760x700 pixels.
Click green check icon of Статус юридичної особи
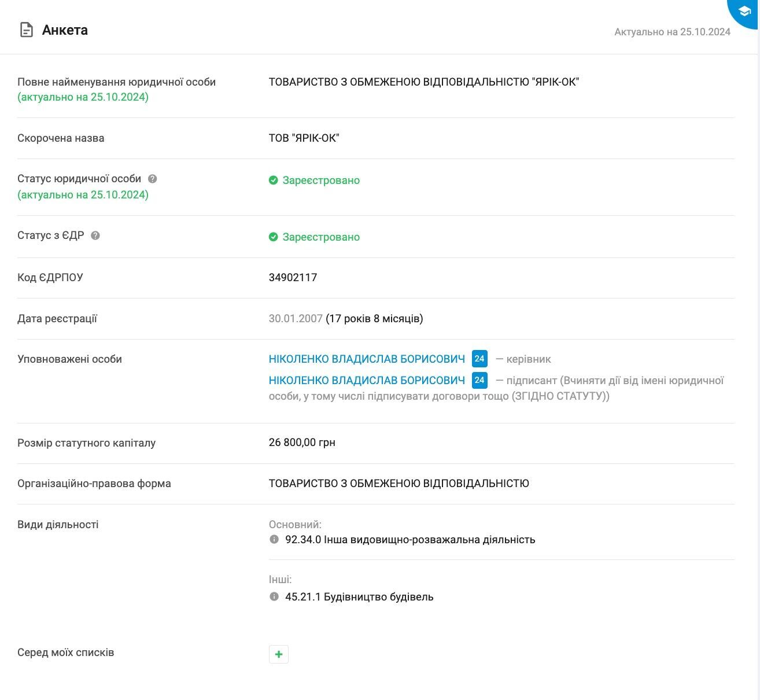[274, 180]
